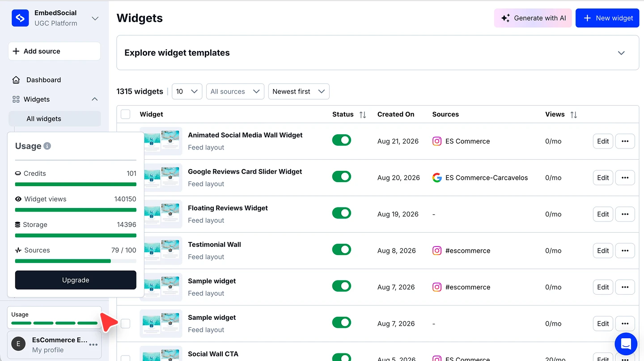Image resolution: width=644 pixels, height=361 pixels.
Task: Edit Animated Social Media Wall Widget
Action: tap(603, 141)
